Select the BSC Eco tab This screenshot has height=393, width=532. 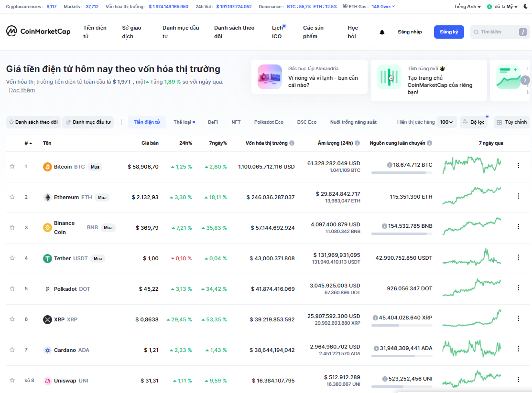307,122
